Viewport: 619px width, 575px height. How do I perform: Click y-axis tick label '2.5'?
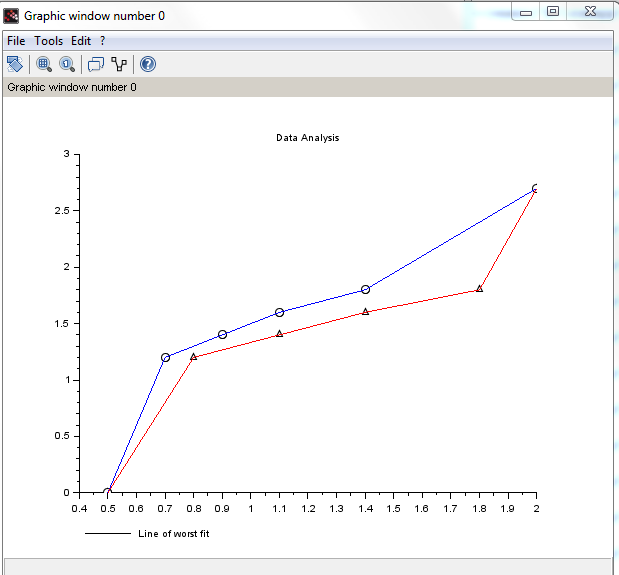62,211
